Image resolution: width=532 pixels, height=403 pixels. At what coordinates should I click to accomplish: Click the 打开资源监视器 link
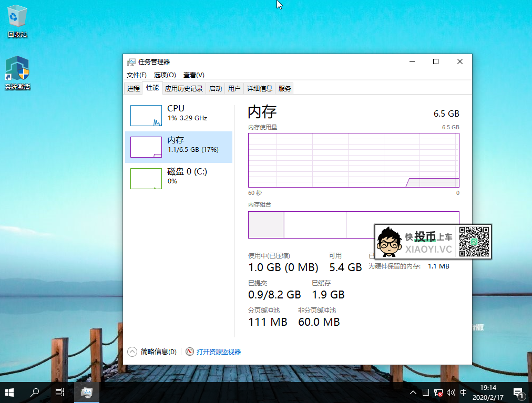pyautogui.click(x=218, y=352)
